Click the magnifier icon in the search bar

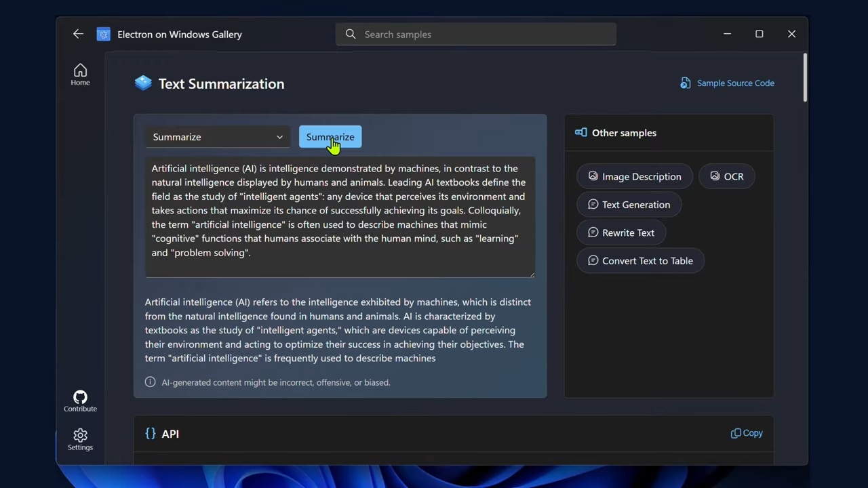pos(351,34)
